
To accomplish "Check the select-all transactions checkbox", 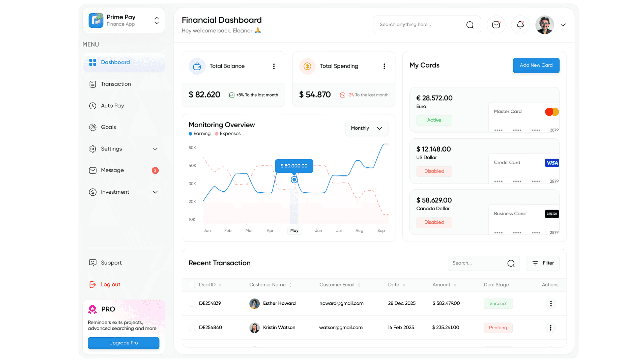I will coord(192,285).
